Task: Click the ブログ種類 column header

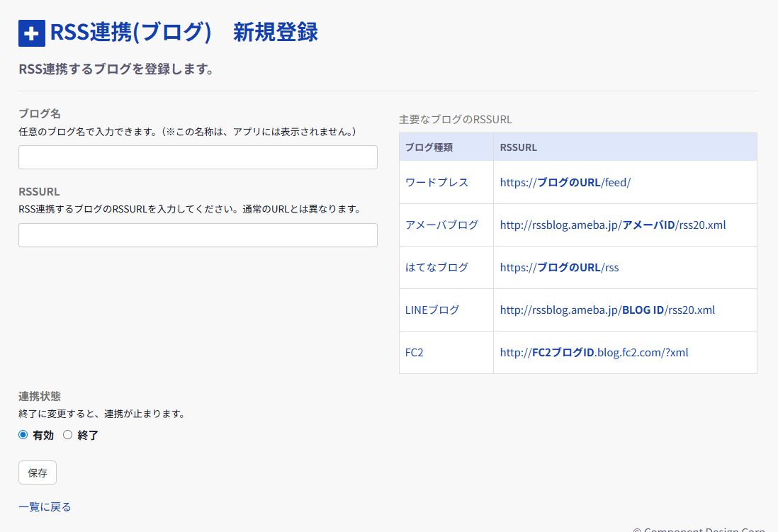Action: point(429,147)
